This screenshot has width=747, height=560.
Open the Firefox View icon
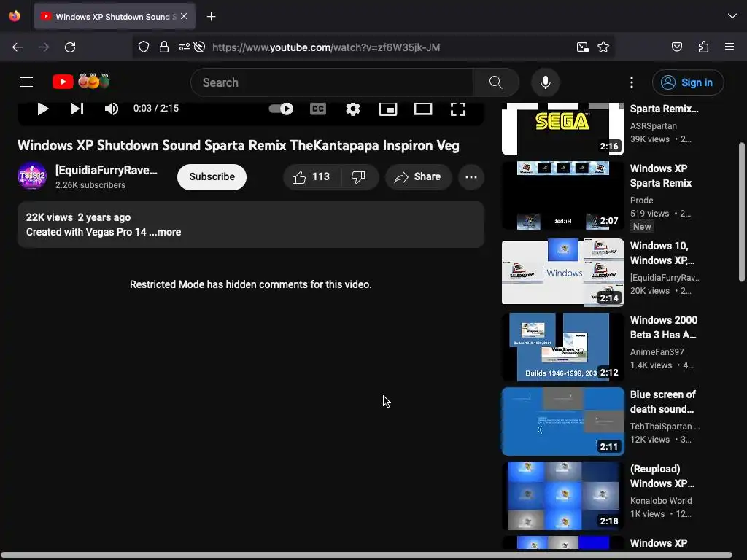tap(15, 16)
